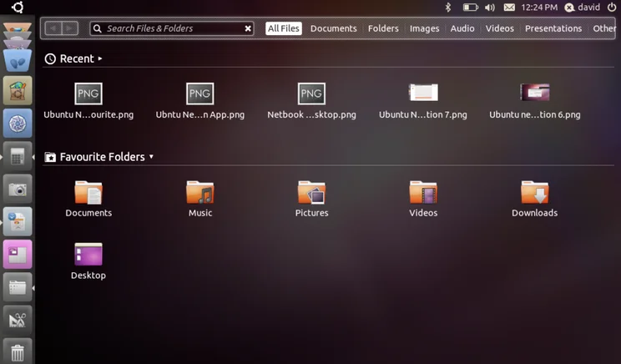Switch to the Folders filter tab

pos(383,28)
